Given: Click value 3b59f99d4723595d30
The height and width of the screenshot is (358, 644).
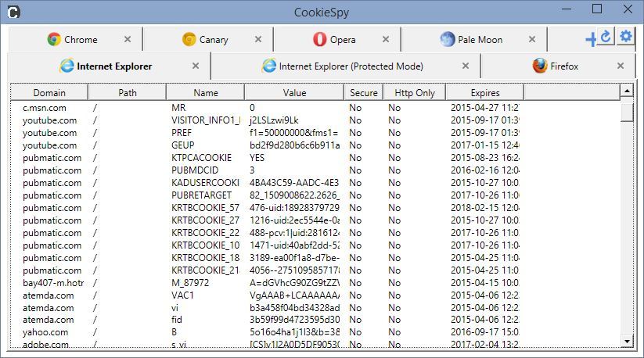Looking at the screenshot, I should [x=294, y=320].
